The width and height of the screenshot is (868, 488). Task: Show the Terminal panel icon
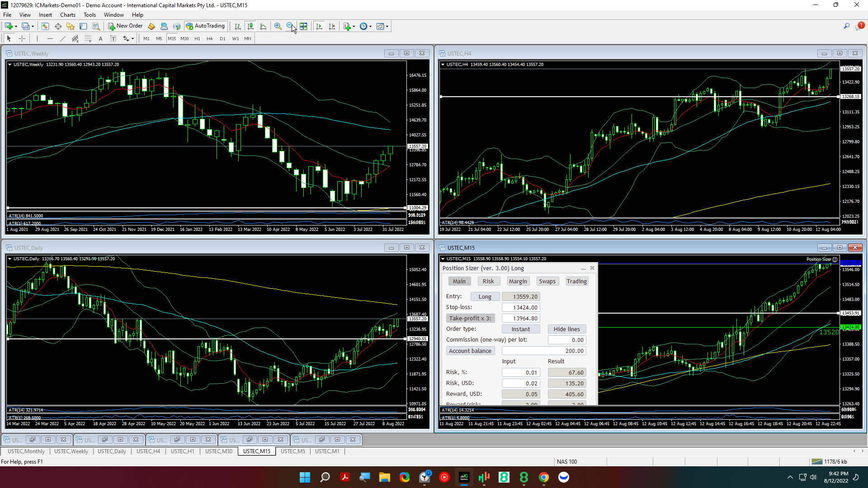(x=83, y=26)
